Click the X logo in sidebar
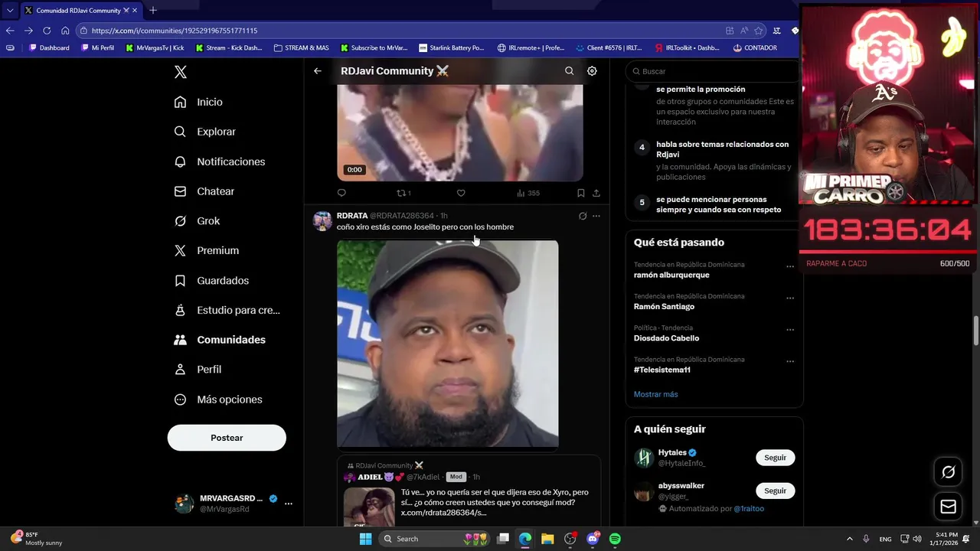980x551 pixels. click(x=180, y=72)
